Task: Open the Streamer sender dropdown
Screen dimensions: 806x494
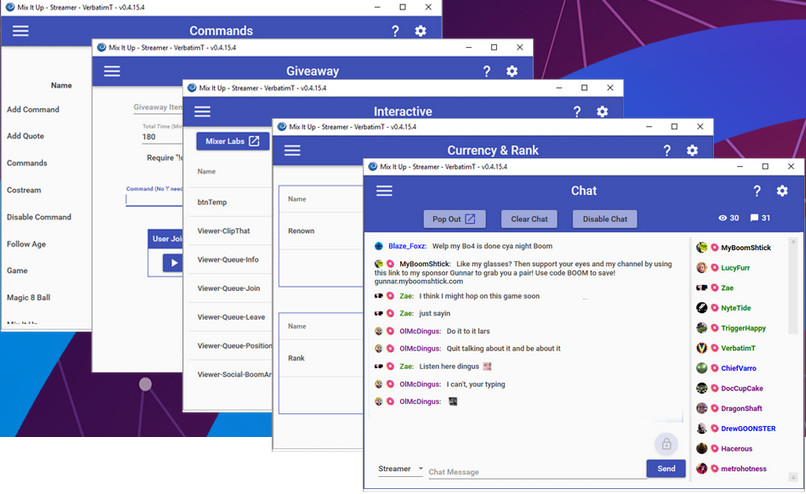Action: point(400,469)
